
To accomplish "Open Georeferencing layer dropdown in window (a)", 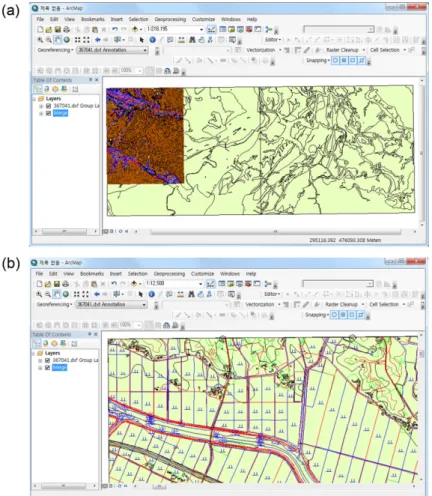I will [x=145, y=50].
